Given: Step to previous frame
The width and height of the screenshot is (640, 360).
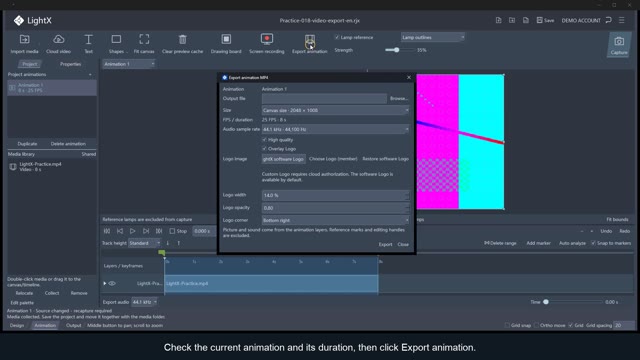Looking at the screenshot, I should 120,231.
